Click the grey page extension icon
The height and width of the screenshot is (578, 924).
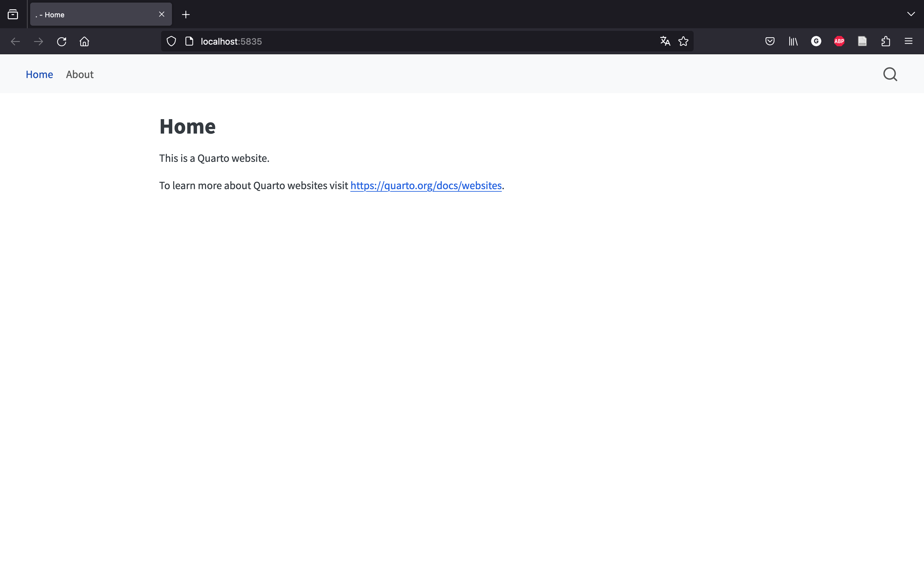[862, 41]
